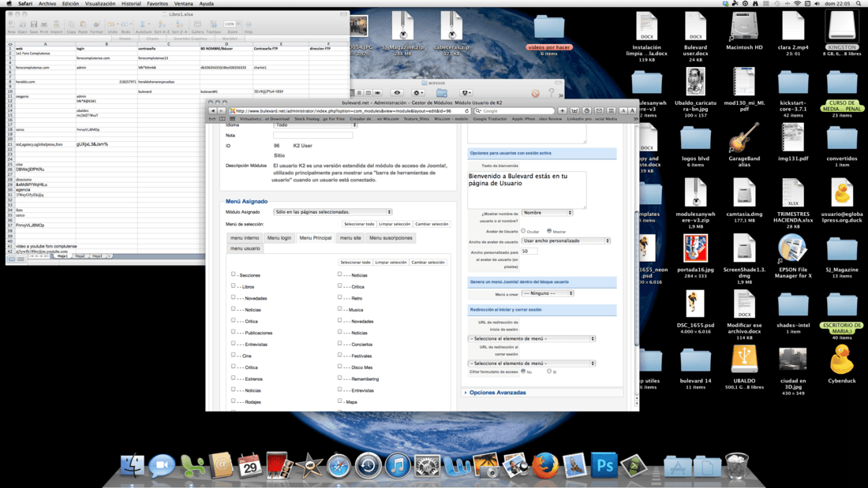Viewport: 868px width, 488px height.
Task: Click Seleccionar todo beside Menú de selección label
Action: pos(359,224)
